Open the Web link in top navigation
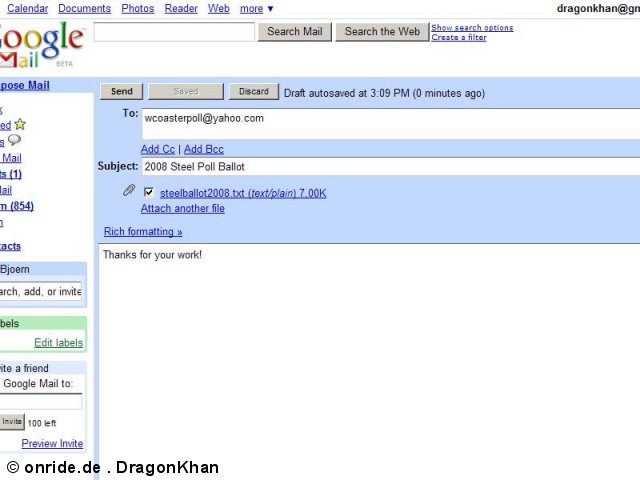Screen dimensions: 640x480 (x=218, y=9)
